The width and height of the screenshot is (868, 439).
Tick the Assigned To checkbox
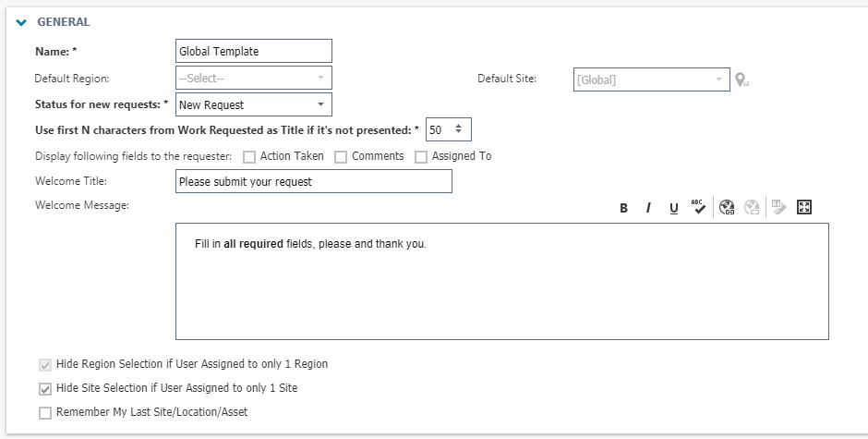(x=421, y=157)
